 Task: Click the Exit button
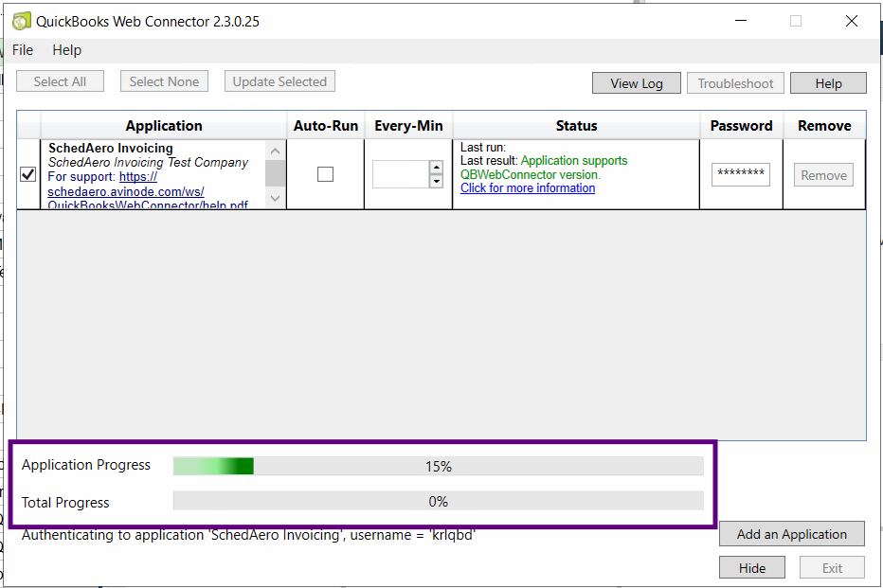832,568
